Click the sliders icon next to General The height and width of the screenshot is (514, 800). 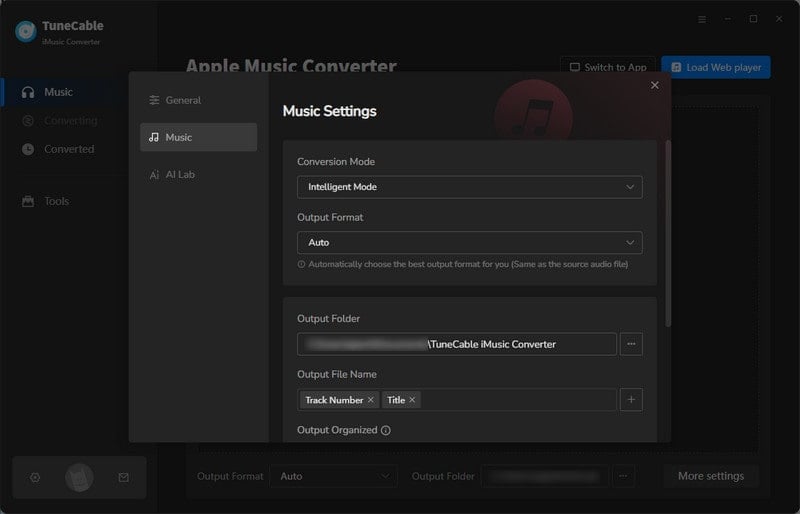[x=154, y=101]
